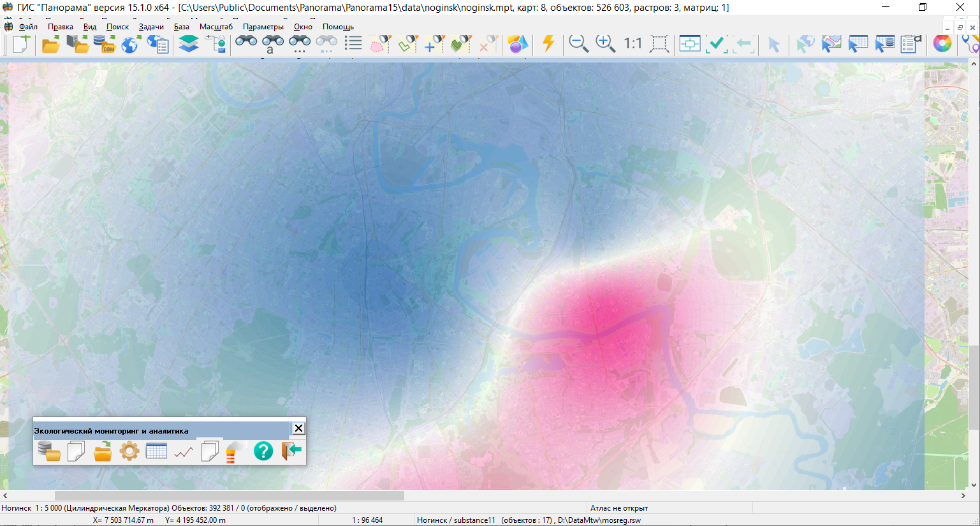Image resolution: width=980 pixels, height=526 pixels.
Task: Click orange folder with green arrow icon
Action: (x=103, y=451)
